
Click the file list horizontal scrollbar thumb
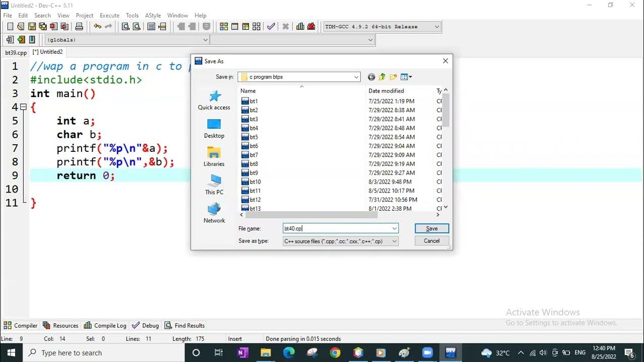(x=312, y=215)
